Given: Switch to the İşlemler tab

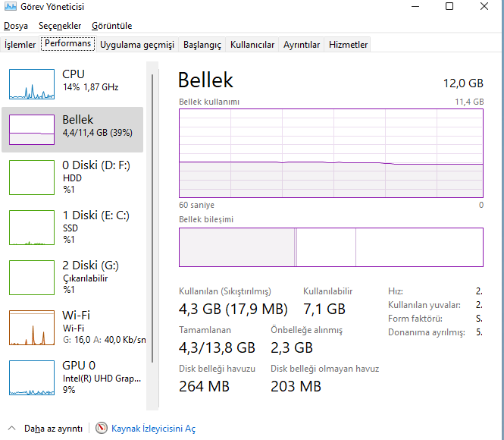Looking at the screenshot, I should [x=20, y=45].
